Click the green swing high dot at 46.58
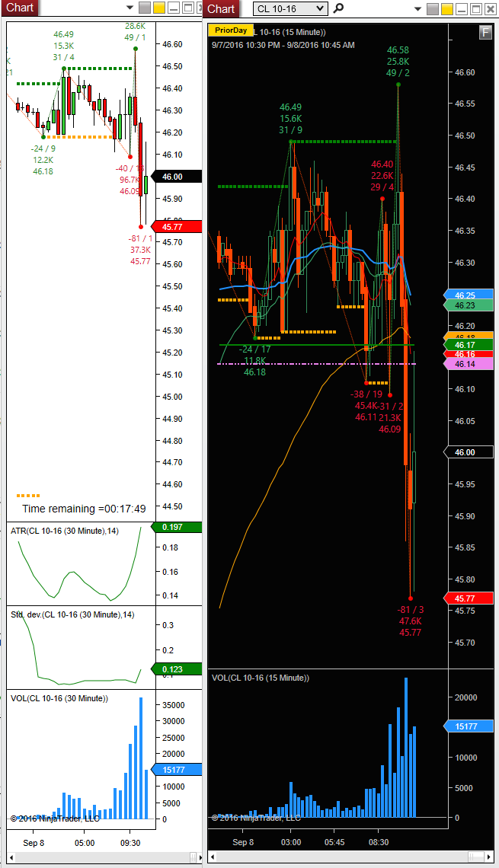The width and height of the screenshot is (499, 868). pos(398,85)
